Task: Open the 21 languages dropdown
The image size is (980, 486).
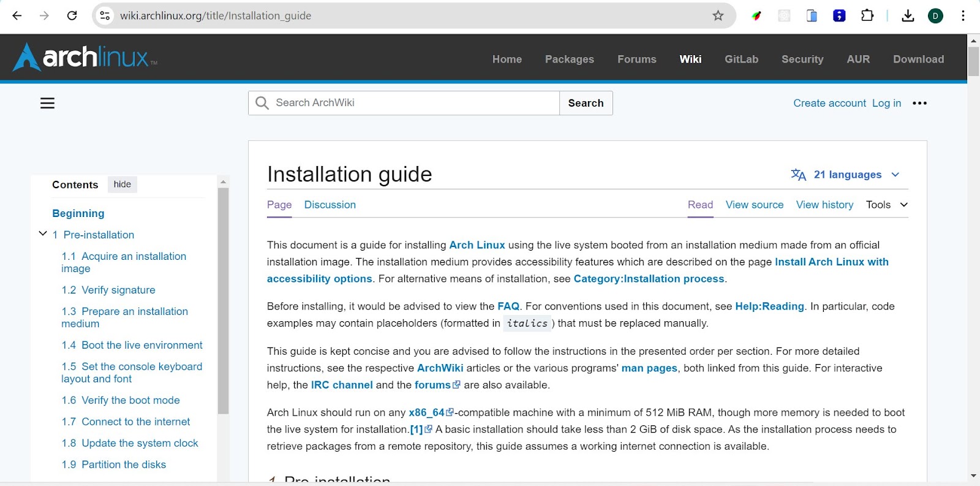Action: click(x=845, y=175)
